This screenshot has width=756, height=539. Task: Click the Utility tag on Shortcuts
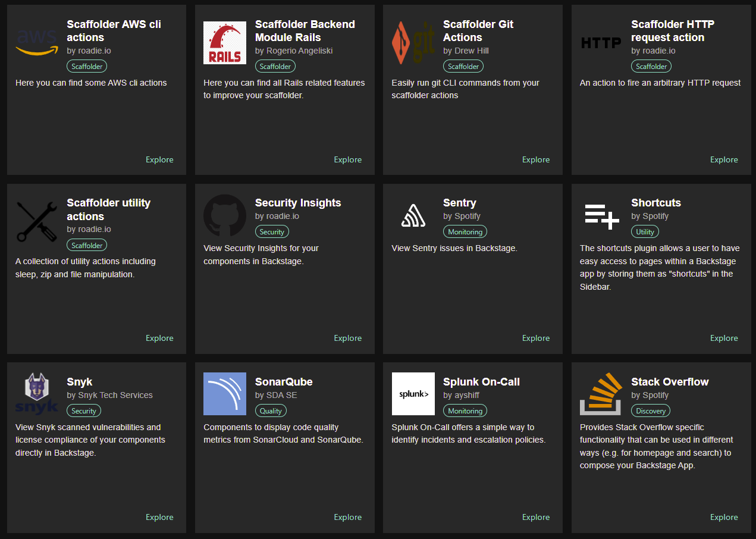click(645, 232)
